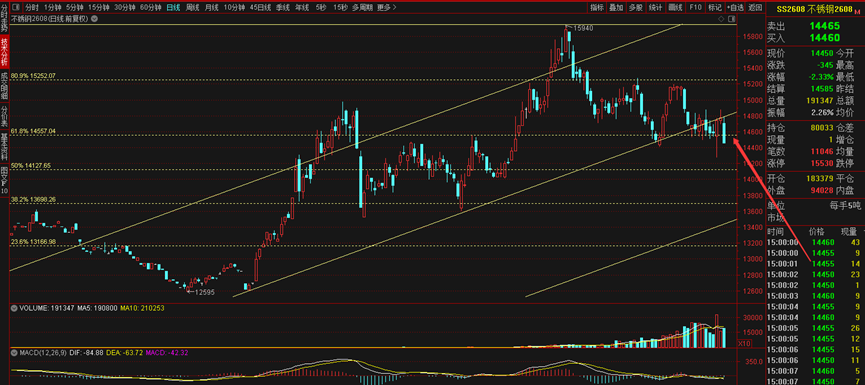The width and height of the screenshot is (865, 385).
Task: Expand the MACD indicator dropdown arrow
Action: pos(13,352)
